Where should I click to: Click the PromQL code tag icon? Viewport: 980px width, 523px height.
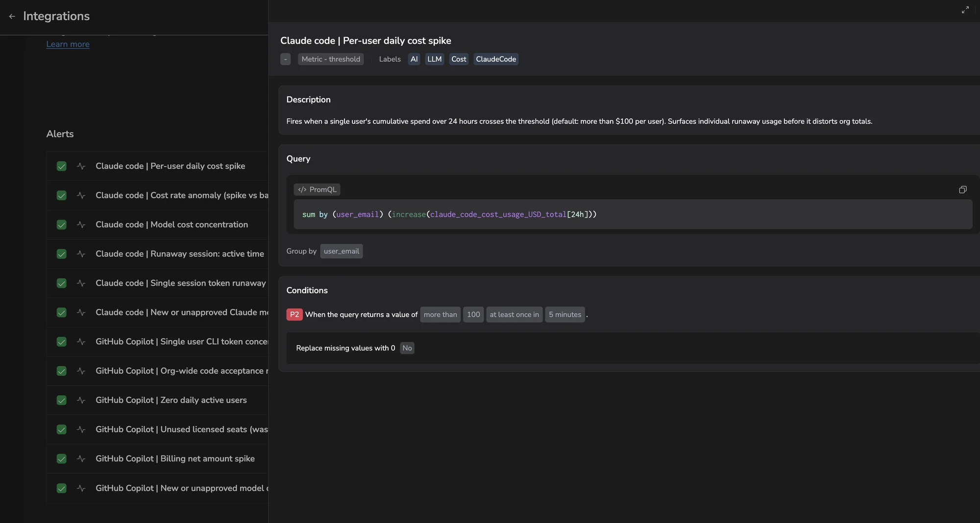click(x=302, y=190)
